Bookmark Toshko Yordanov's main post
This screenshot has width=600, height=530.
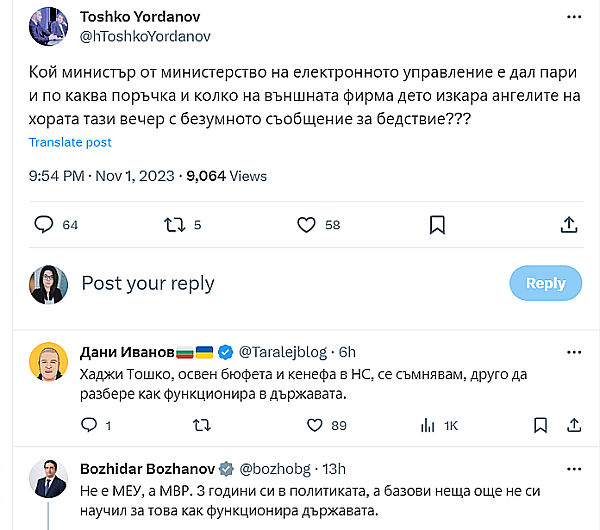click(437, 225)
